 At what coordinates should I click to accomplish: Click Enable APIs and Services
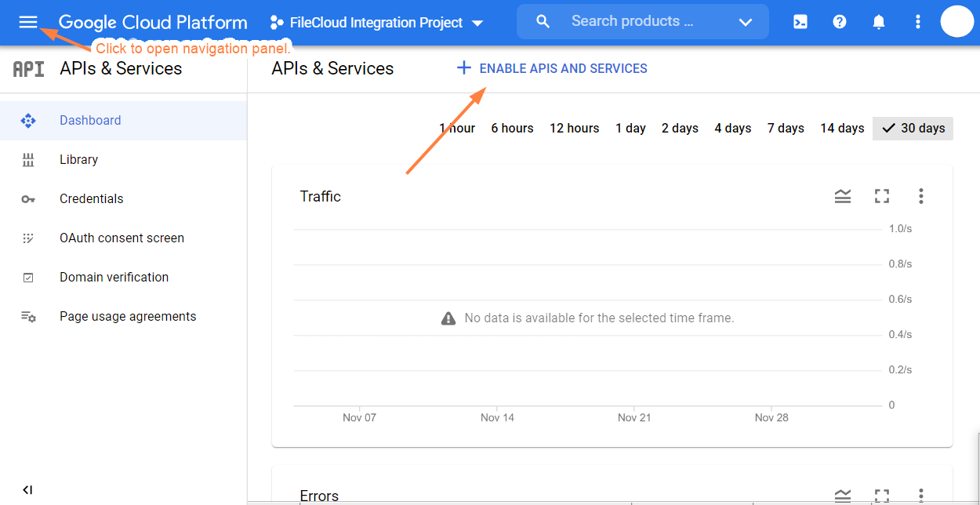tap(551, 68)
